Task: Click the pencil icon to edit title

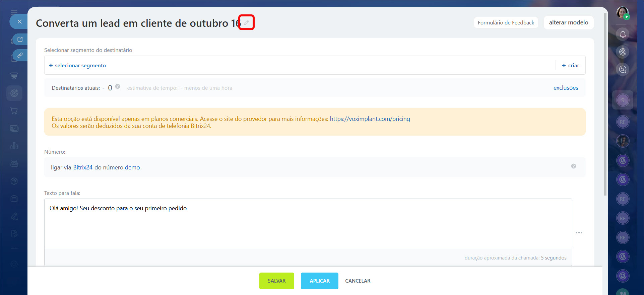Action: coord(246,23)
